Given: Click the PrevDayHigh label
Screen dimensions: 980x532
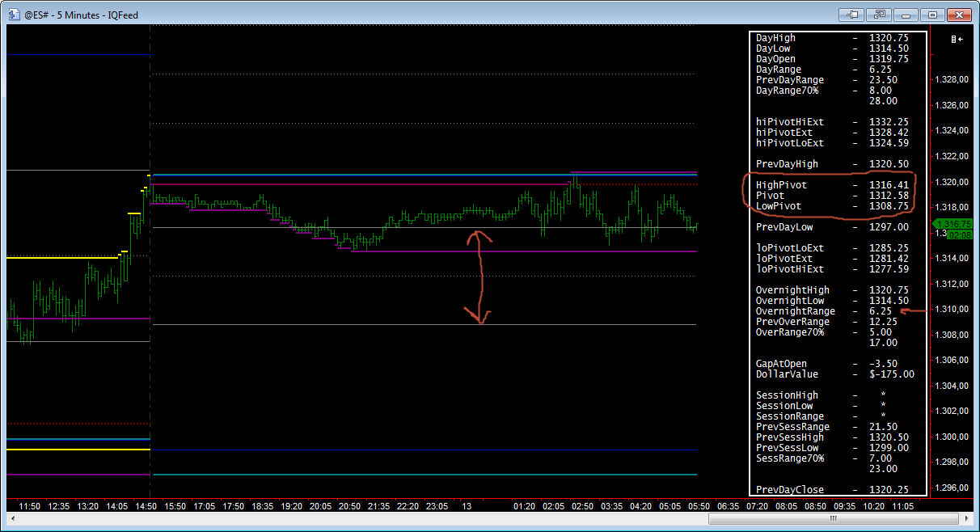Looking at the screenshot, I should (787, 164).
